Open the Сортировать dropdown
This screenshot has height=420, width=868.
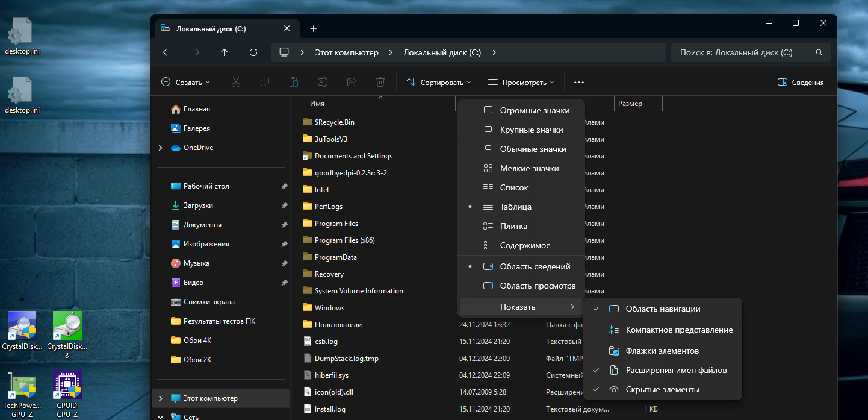pyautogui.click(x=439, y=82)
